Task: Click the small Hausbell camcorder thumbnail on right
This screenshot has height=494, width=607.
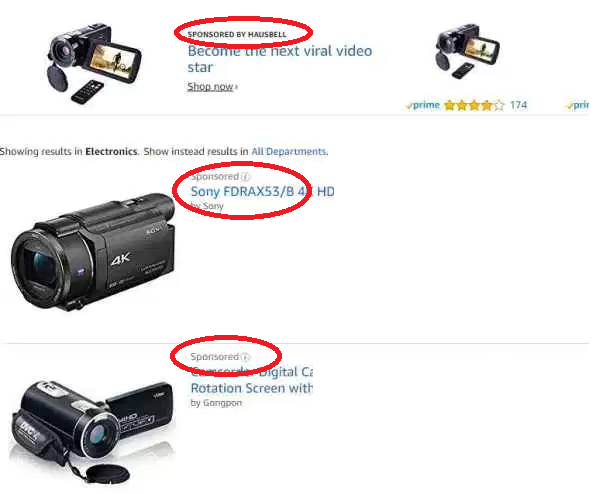Action: (468, 51)
